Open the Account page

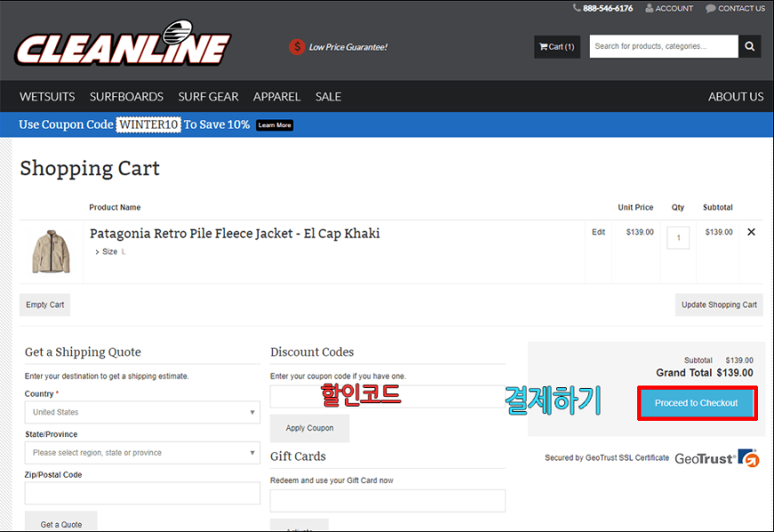pos(669,8)
